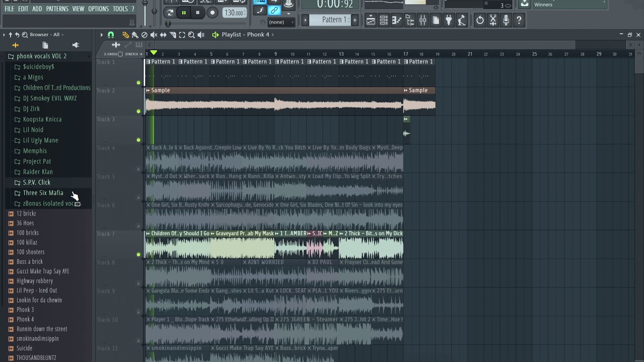Select the Gucci Make Trap Say AYE item

(43, 271)
